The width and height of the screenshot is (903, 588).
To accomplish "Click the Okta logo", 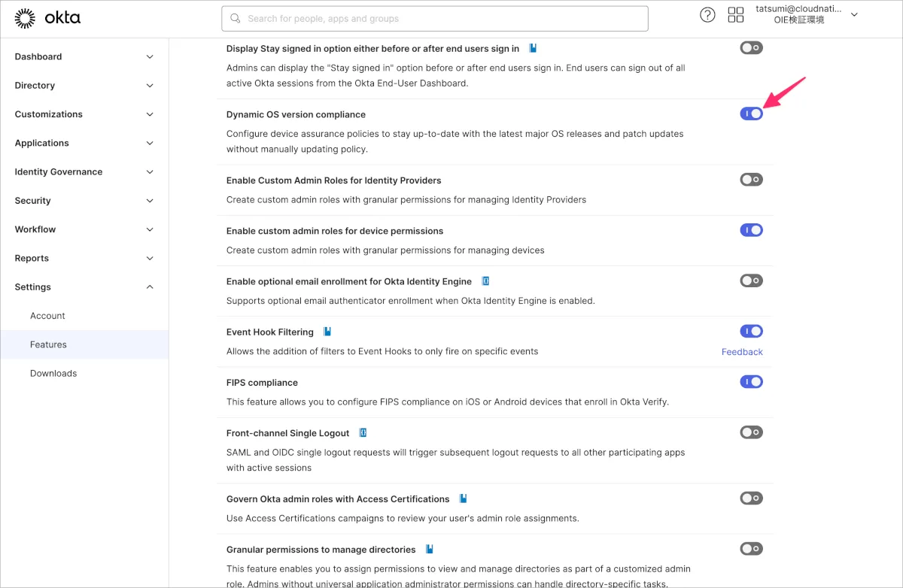I will [x=47, y=18].
